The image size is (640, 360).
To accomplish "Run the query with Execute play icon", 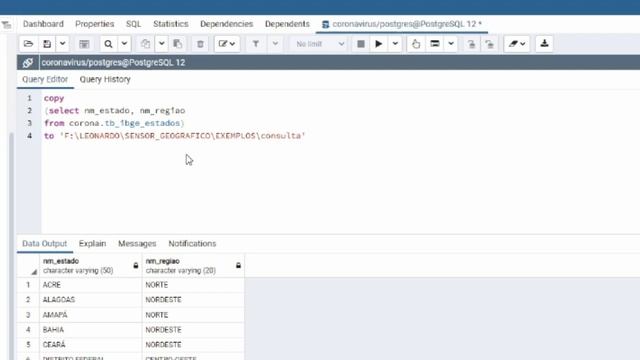I will click(378, 44).
